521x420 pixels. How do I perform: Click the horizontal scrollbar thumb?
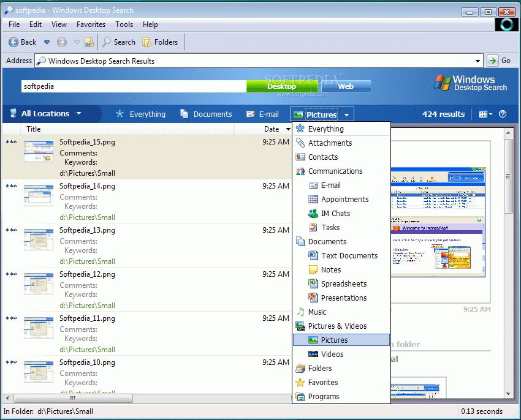(73, 398)
